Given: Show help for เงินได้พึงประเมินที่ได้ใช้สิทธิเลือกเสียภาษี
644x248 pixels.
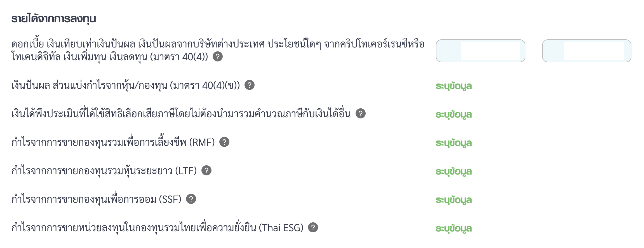Looking at the screenshot, I should pos(361,113).
